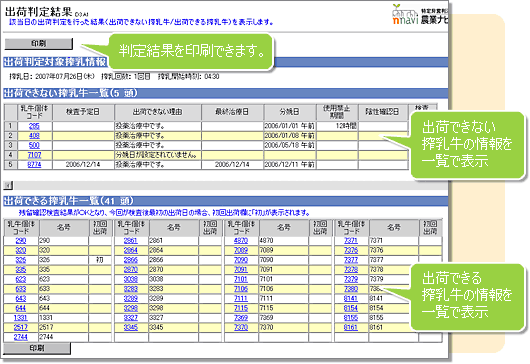The image size is (530, 364).
Task: Click the 印刷 button above 出荷判定対象搾乳情報
Action: [x=39, y=44]
